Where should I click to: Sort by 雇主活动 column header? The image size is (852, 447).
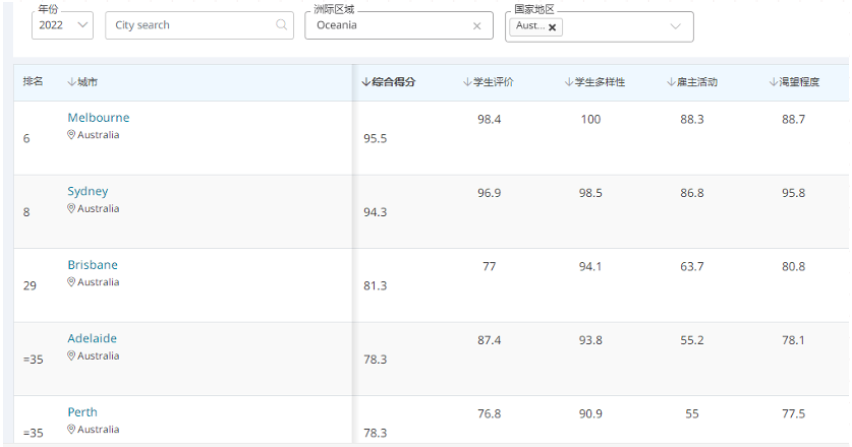(x=692, y=82)
